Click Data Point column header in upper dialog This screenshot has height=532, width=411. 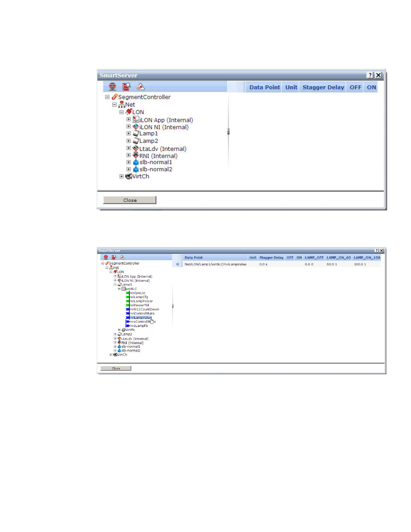coord(265,87)
